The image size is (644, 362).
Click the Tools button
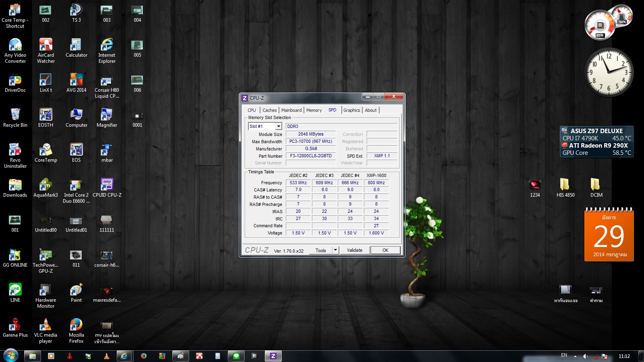tap(321, 250)
